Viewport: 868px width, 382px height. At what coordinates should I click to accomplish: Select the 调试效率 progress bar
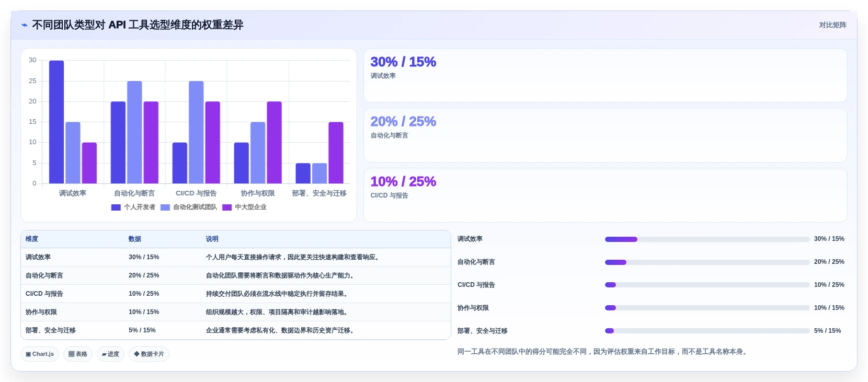tap(707, 239)
